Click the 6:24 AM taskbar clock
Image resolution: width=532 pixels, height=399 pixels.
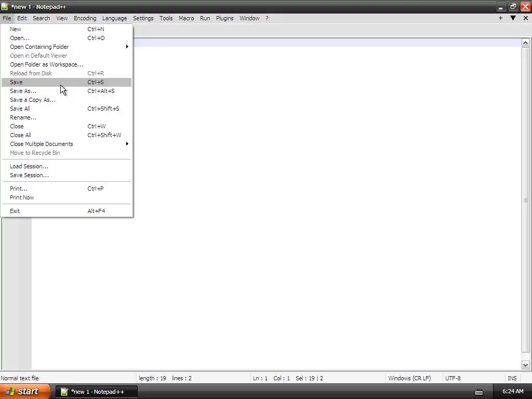[x=513, y=391]
